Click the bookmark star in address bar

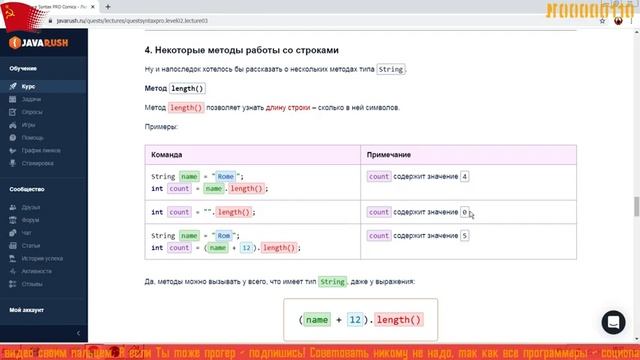click(602, 21)
